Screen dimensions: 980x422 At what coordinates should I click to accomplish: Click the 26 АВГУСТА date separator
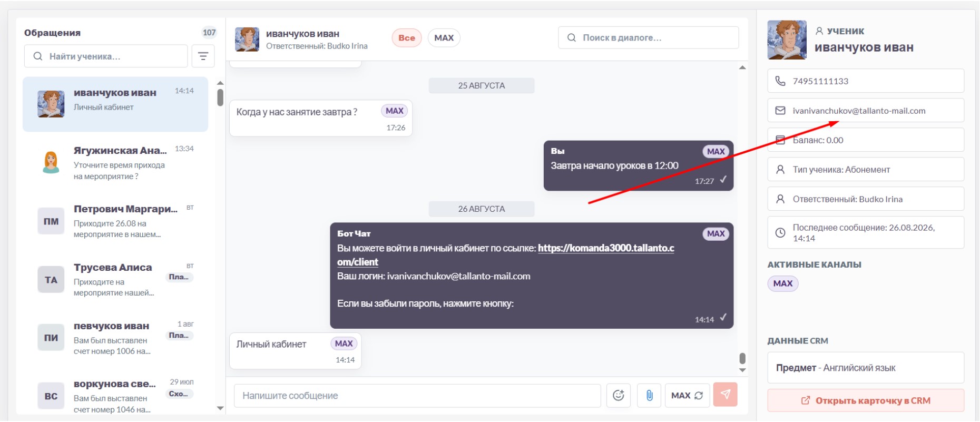pos(482,209)
